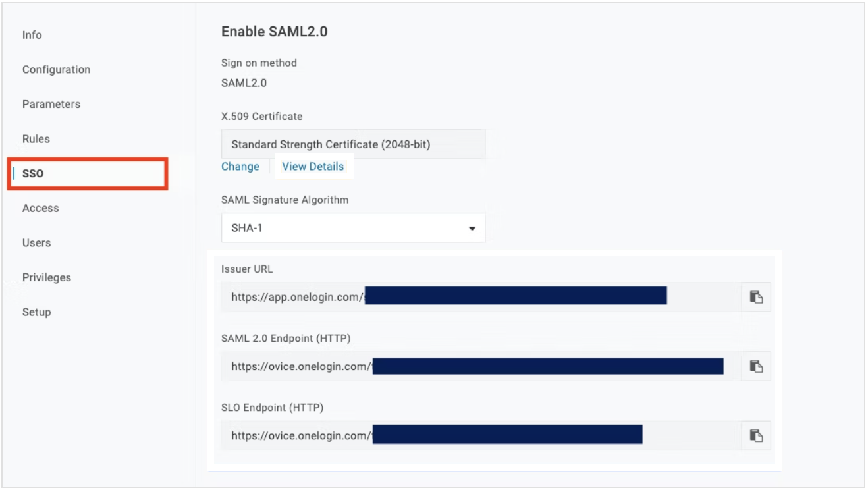Select Parameters in the sidebar
Viewport: 868px width, 490px height.
coord(51,104)
